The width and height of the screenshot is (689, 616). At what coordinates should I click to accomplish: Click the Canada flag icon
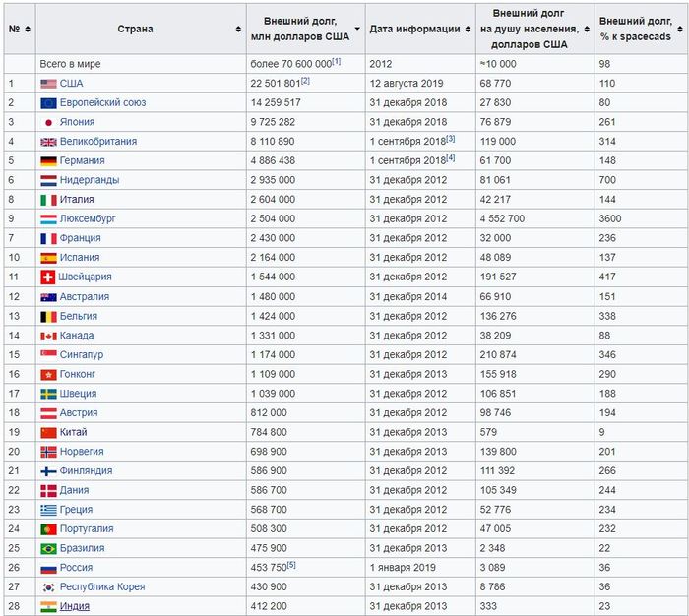(x=48, y=336)
